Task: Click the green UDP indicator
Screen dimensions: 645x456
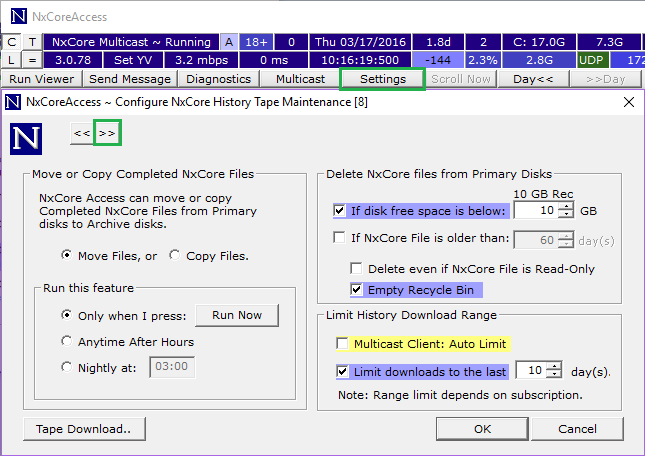Action: (593, 60)
